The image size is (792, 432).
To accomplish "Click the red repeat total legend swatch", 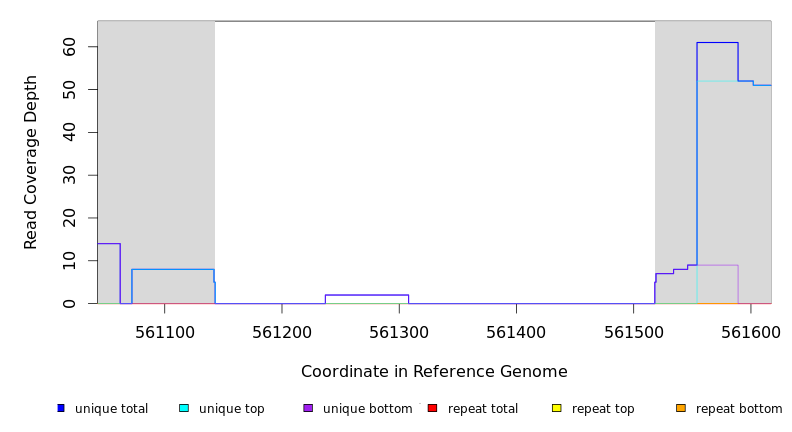I will point(432,408).
